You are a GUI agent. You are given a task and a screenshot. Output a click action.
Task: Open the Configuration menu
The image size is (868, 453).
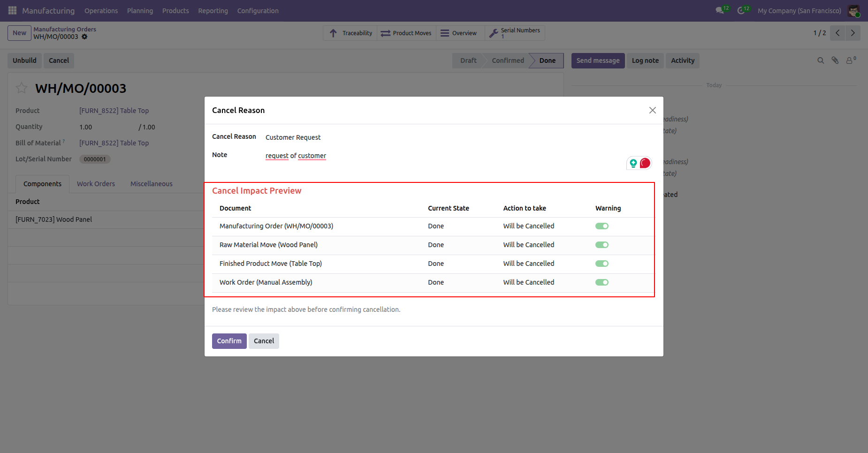258,10
